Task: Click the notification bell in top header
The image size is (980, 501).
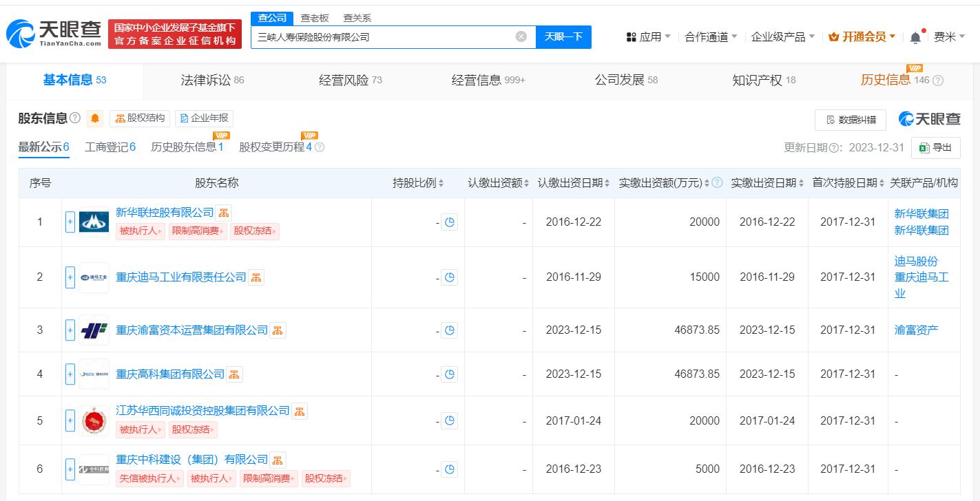Action: click(x=915, y=37)
